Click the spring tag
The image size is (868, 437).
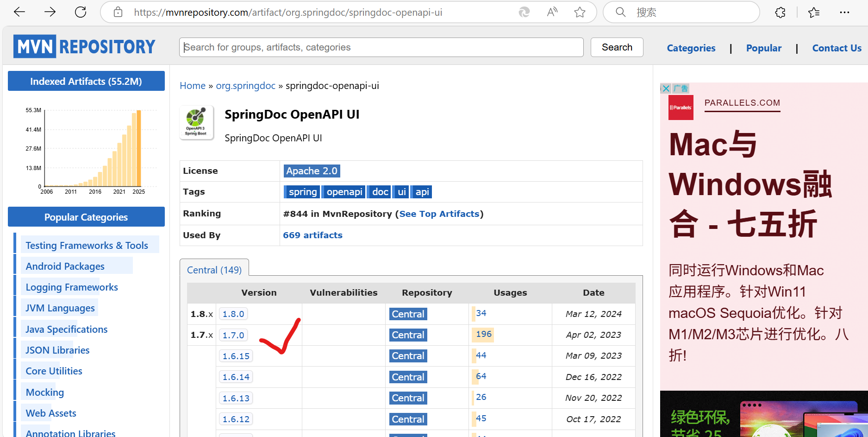click(x=302, y=191)
